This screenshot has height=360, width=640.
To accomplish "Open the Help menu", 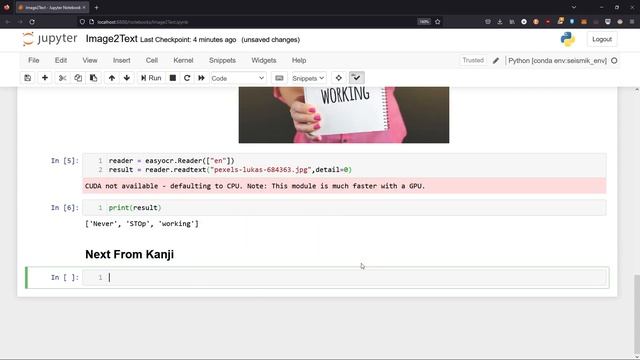I will (299, 60).
